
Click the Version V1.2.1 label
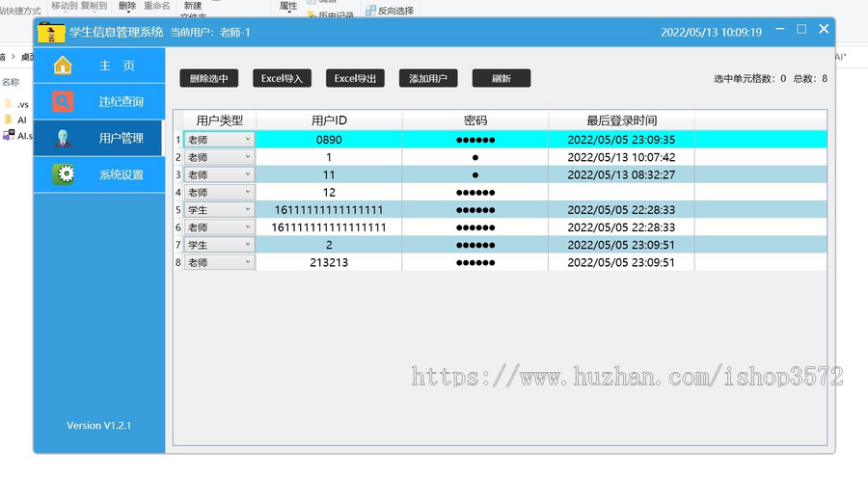click(x=99, y=425)
